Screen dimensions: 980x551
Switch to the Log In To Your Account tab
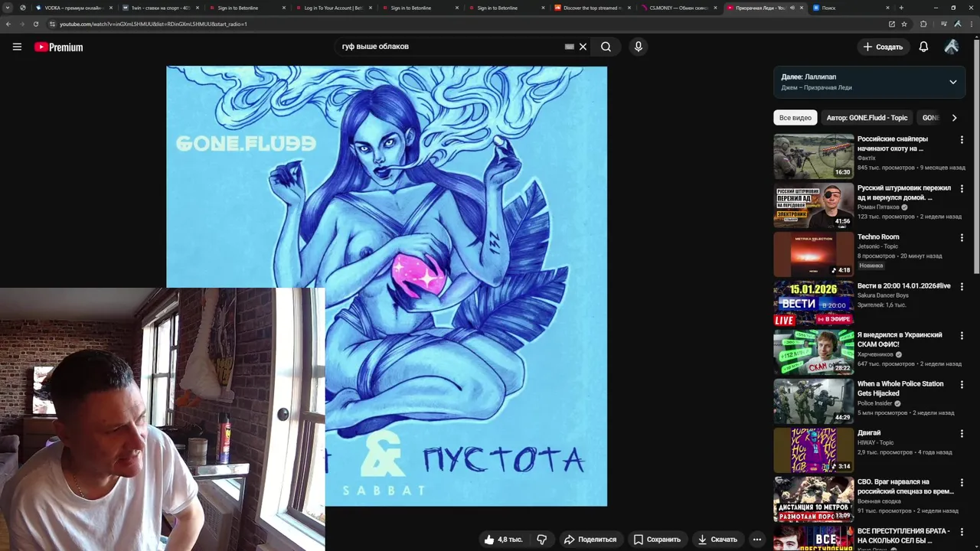[x=332, y=8]
